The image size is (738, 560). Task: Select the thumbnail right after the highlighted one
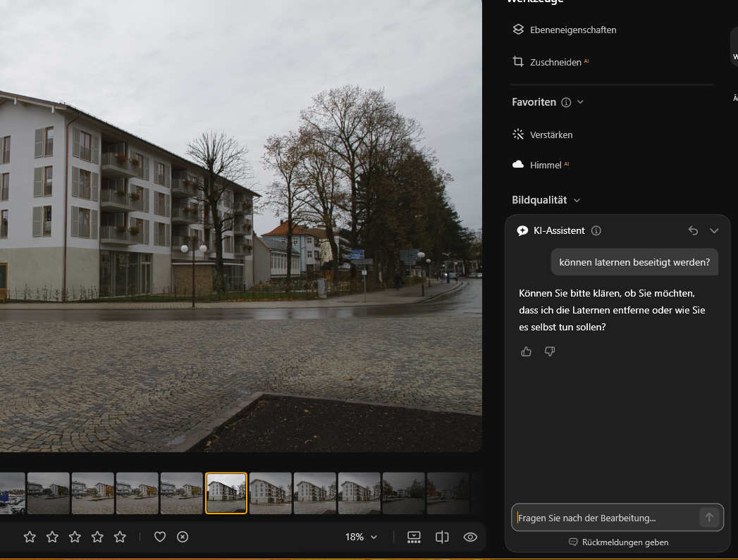[271, 493]
